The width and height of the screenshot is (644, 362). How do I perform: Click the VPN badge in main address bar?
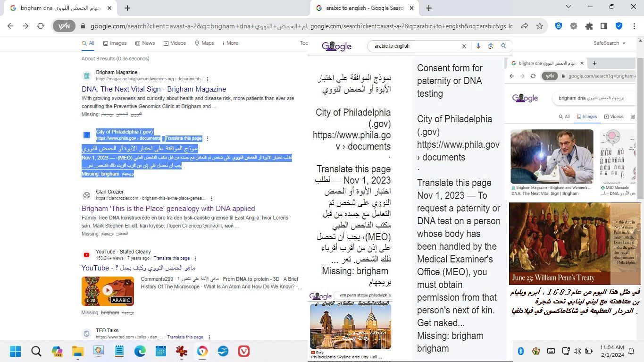[64, 26]
